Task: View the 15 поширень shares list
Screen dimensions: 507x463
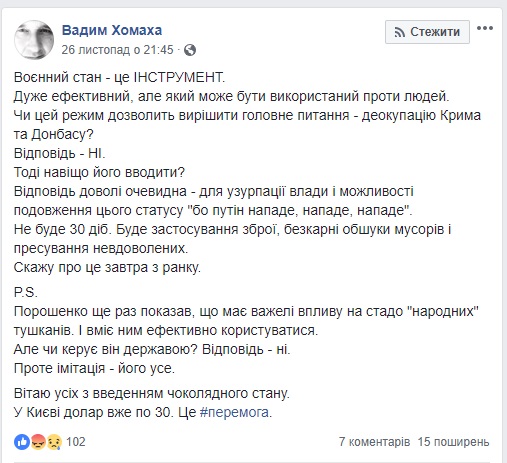Action: click(453, 442)
